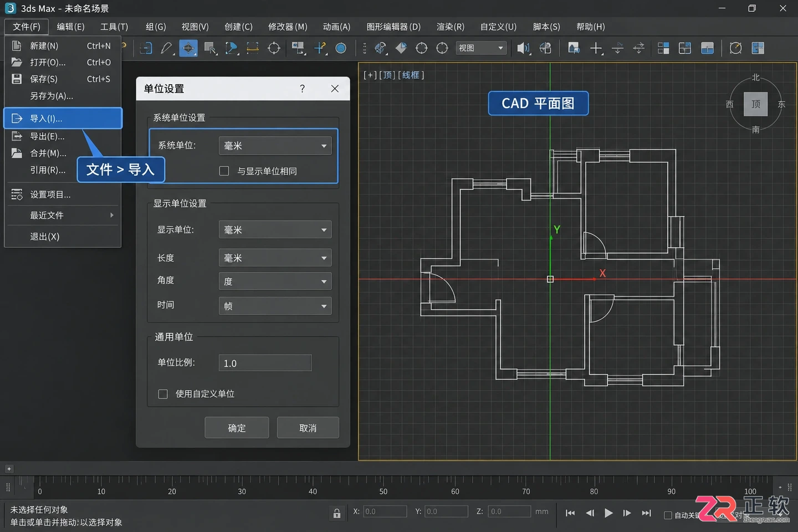Click the dashed rectangular selection region tool
Screen dimensions: 798x532
coord(253,48)
